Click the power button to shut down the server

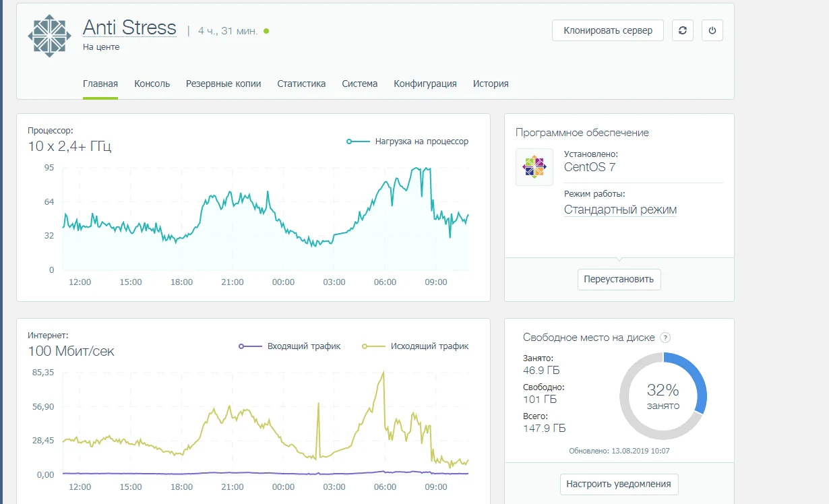(x=712, y=30)
